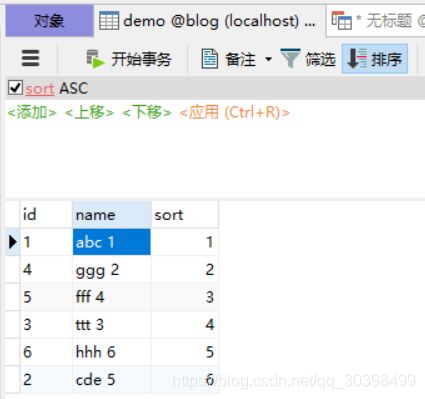
Task: Click the sort value in the ttt 3 row
Action: point(185,325)
